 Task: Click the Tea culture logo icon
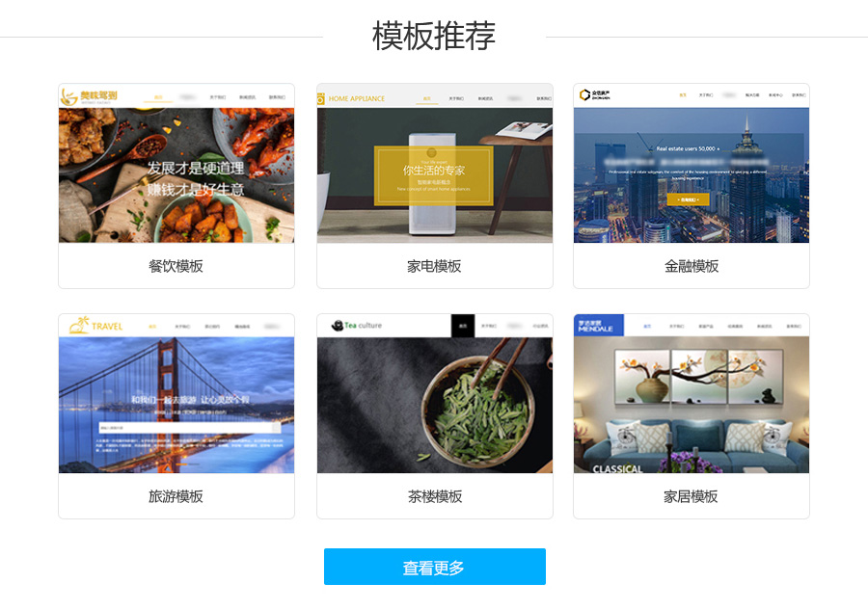point(338,325)
